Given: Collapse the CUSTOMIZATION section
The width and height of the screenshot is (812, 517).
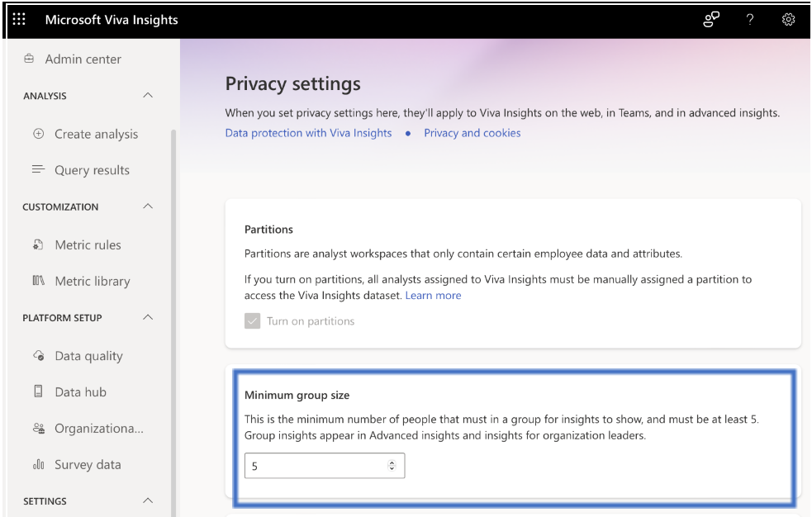Looking at the screenshot, I should coord(148,206).
